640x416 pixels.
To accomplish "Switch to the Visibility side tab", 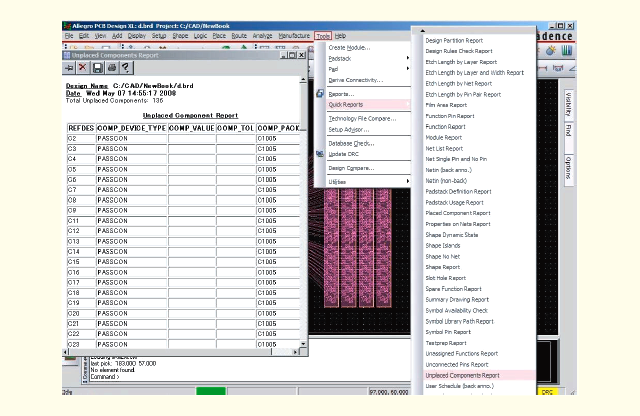I will [x=569, y=104].
